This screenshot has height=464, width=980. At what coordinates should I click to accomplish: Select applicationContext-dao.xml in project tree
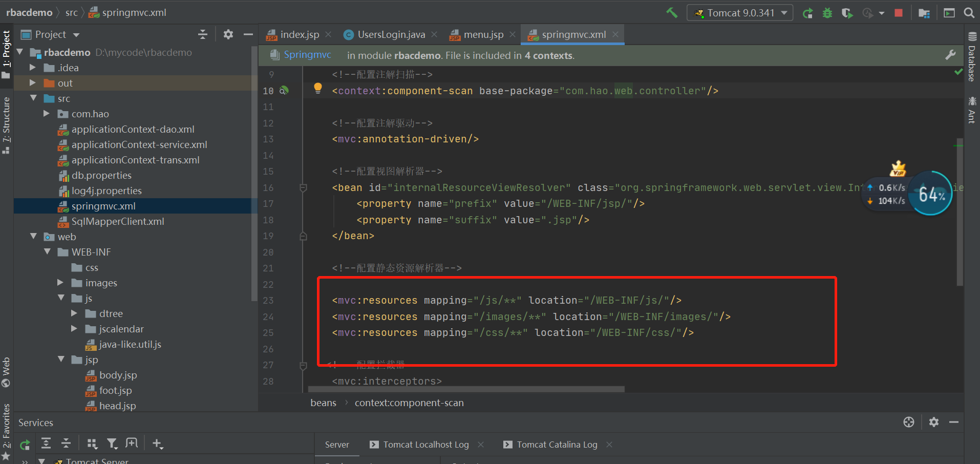tap(133, 129)
